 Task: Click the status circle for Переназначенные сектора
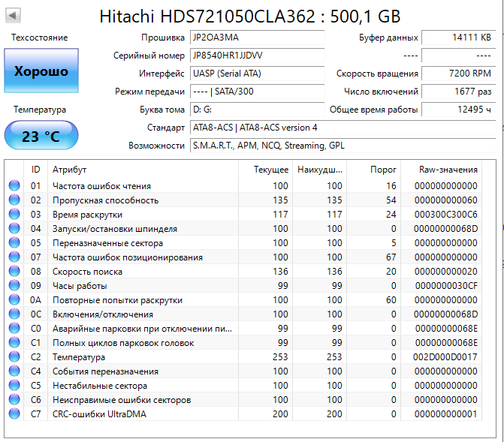(14, 242)
